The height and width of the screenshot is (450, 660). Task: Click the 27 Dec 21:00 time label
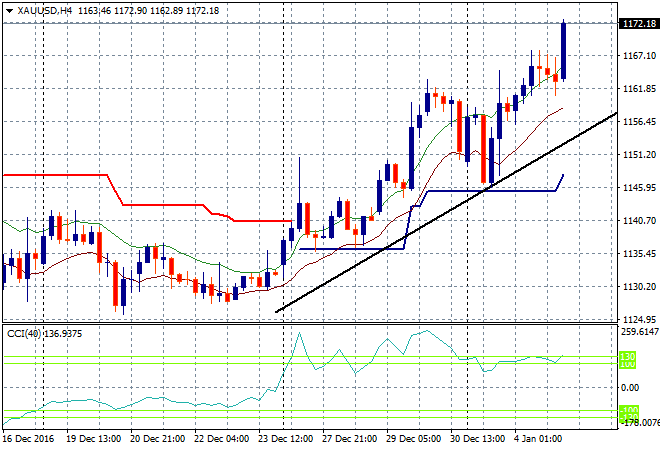pos(349,439)
